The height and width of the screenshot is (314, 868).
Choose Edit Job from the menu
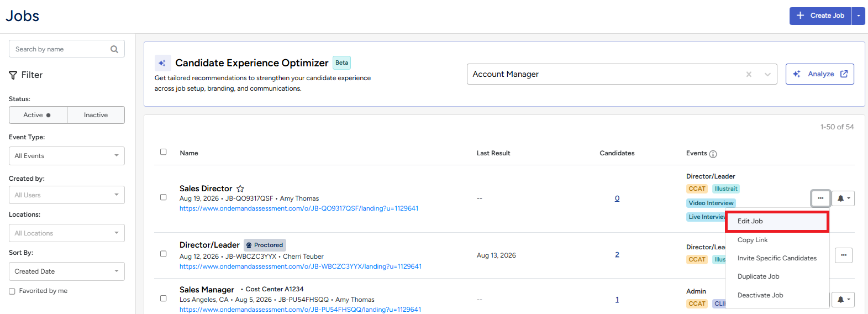coord(776,221)
